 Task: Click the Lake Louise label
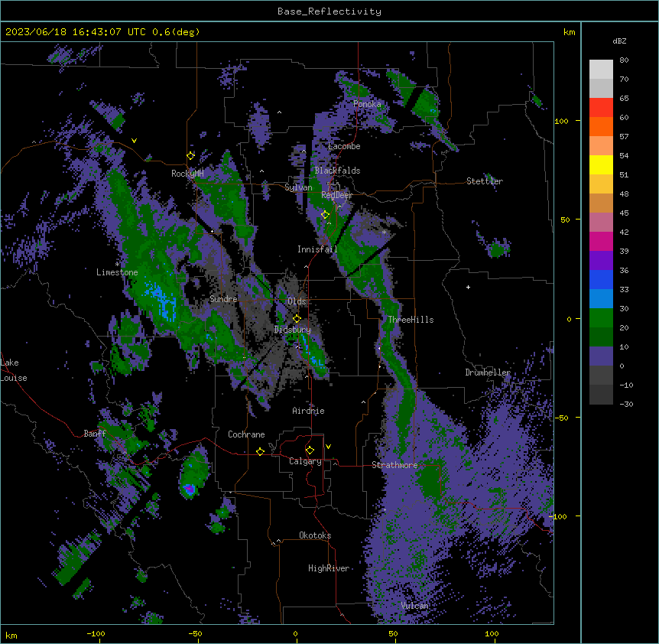(x=14, y=370)
